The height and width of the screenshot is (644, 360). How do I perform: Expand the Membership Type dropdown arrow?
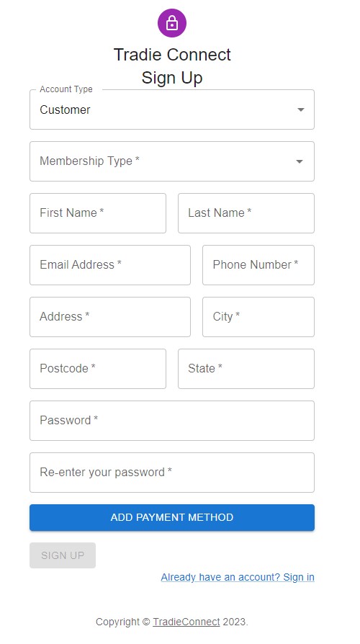click(x=300, y=161)
